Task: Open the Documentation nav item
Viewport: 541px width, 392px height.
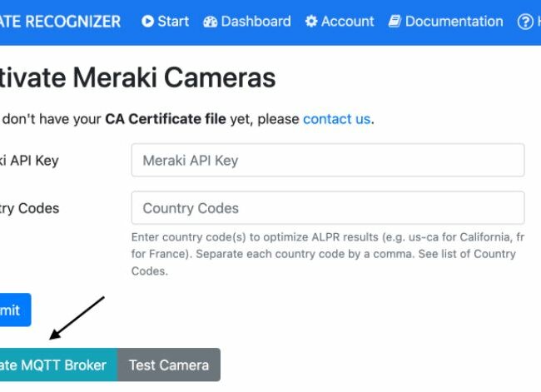Action: [446, 22]
